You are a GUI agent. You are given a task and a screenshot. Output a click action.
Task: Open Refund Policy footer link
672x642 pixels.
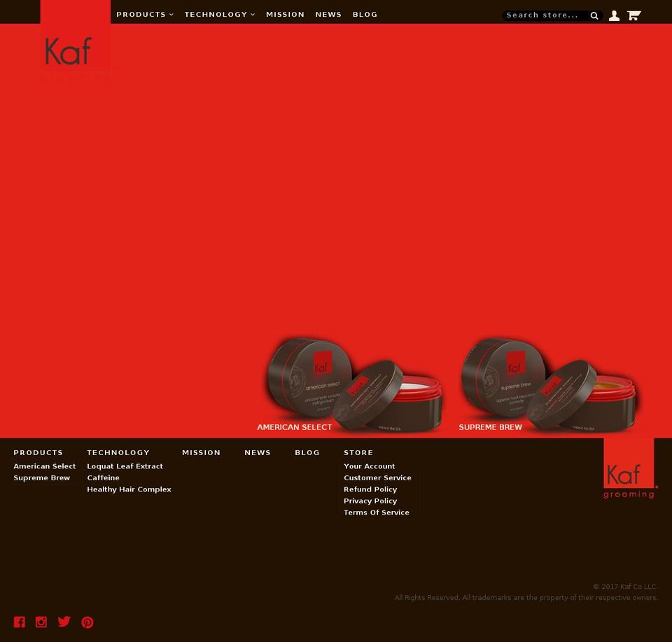pyautogui.click(x=370, y=489)
